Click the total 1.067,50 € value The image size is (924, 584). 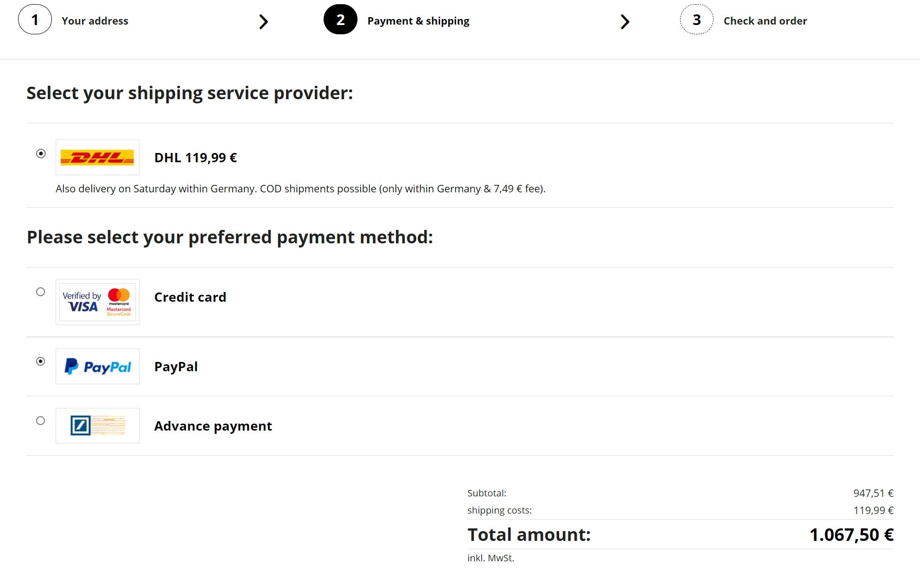coord(852,535)
